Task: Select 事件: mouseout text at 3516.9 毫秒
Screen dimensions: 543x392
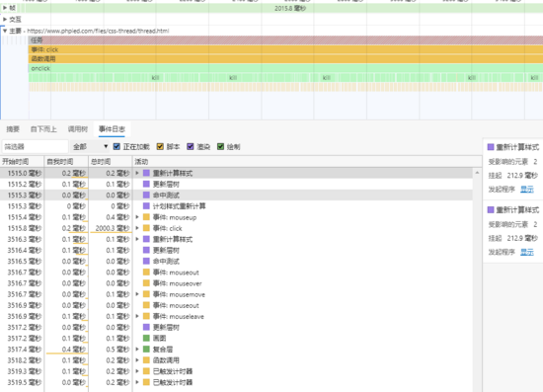Action: 176,305
